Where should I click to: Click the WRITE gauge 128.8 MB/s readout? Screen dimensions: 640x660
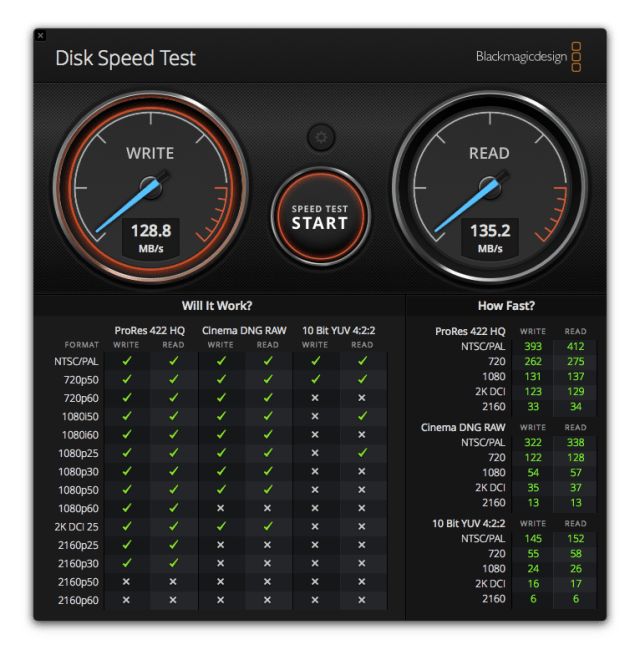[x=150, y=237]
